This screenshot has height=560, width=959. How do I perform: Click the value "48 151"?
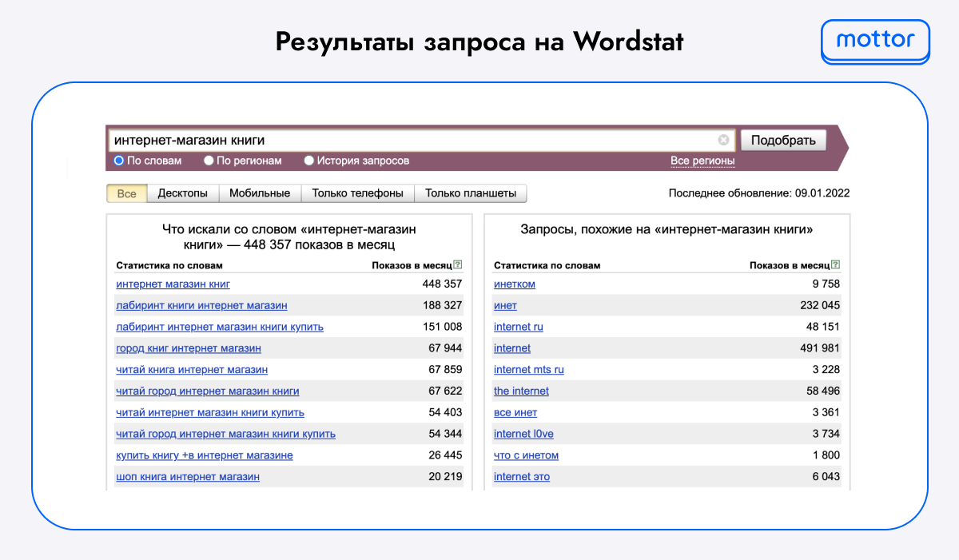[823, 327]
